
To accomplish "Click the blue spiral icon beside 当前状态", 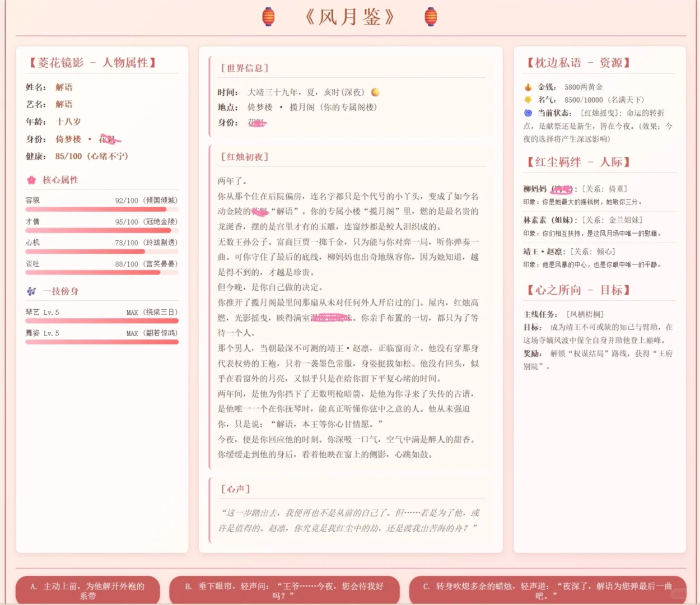I will (x=527, y=113).
